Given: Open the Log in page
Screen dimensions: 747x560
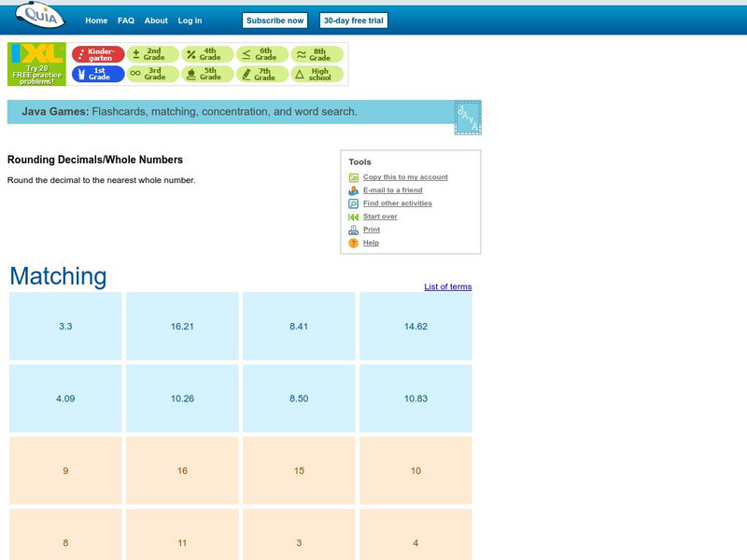Looking at the screenshot, I should 190,21.
